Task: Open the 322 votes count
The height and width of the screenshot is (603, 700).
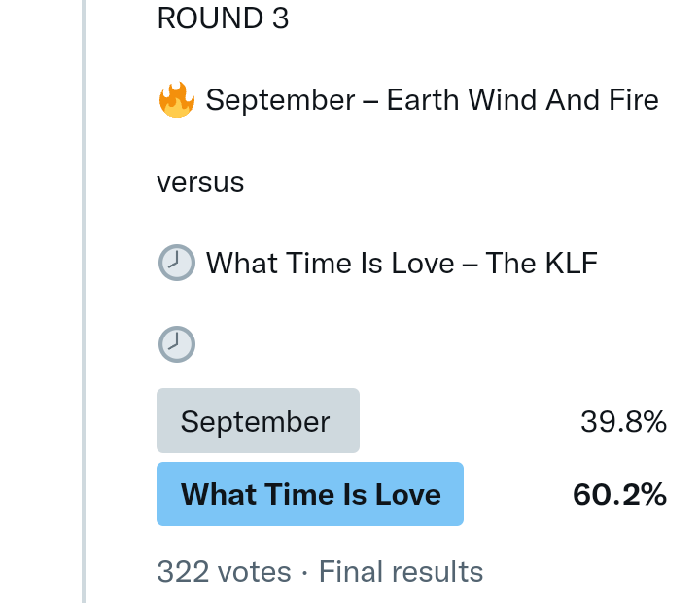Action: tap(224, 571)
